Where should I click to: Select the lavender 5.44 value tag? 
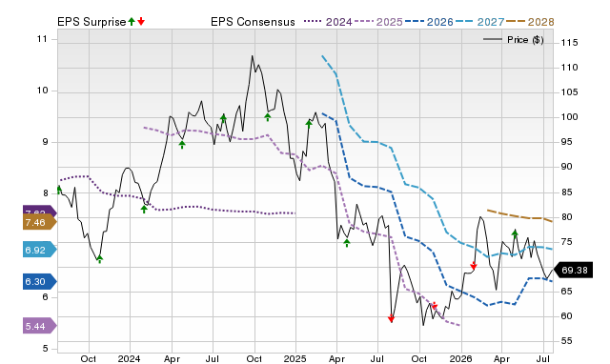click(40, 326)
